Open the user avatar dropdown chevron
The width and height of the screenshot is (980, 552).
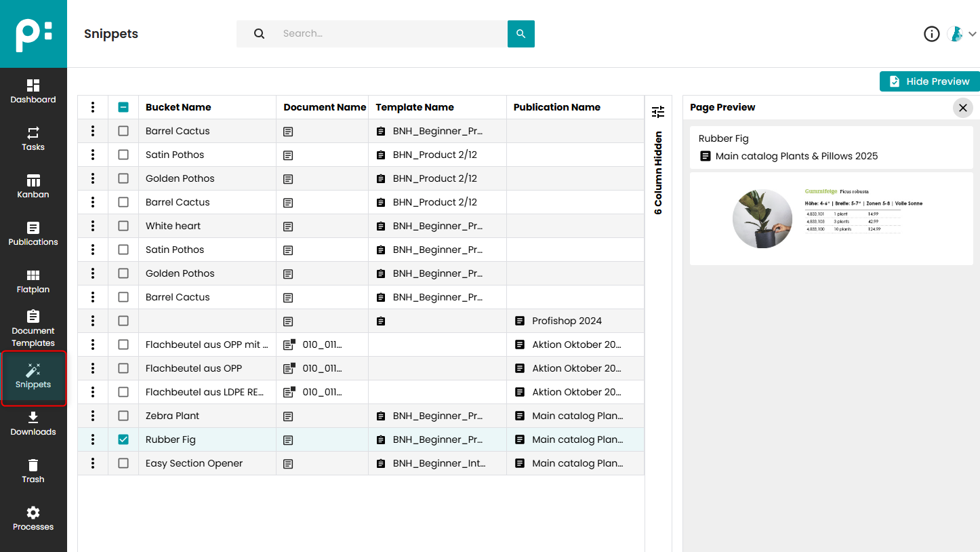(x=973, y=33)
